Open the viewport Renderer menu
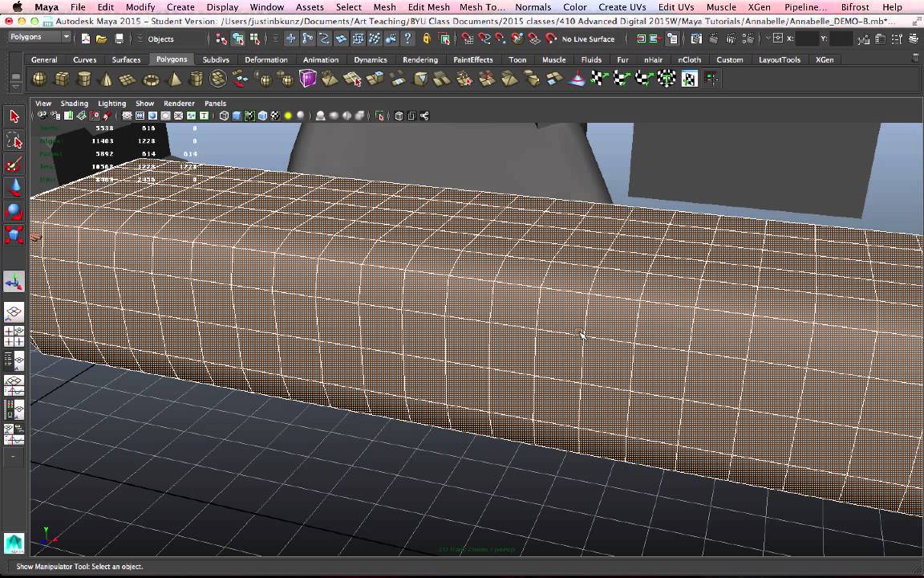924x578 pixels. [x=179, y=104]
